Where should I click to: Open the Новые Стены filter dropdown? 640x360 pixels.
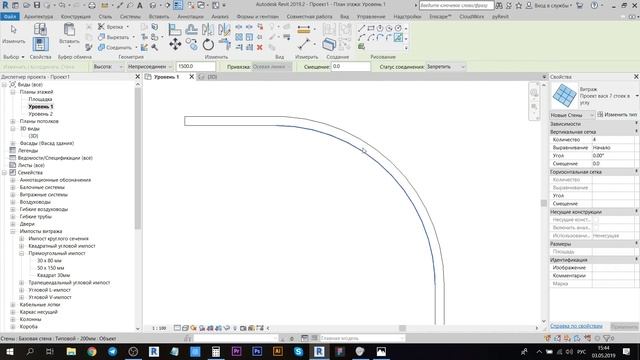coord(572,115)
